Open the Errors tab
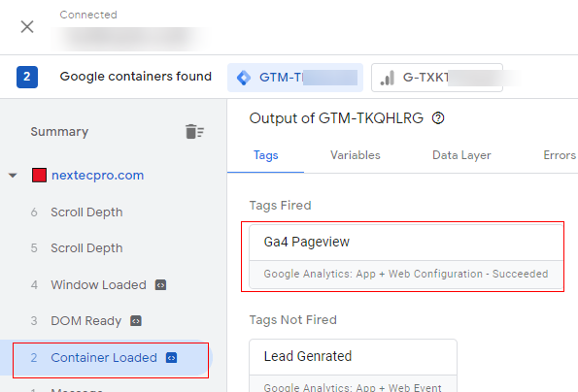The height and width of the screenshot is (392, 578). pyautogui.click(x=560, y=155)
